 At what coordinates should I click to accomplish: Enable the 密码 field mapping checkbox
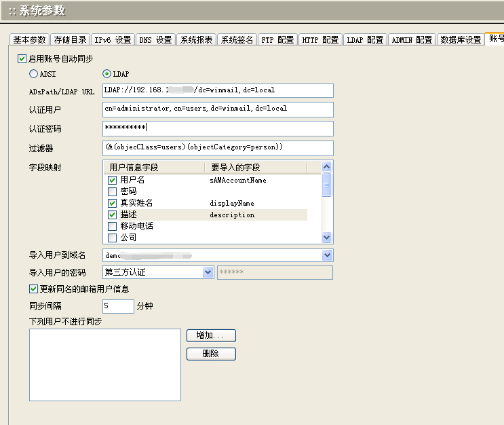pos(112,191)
